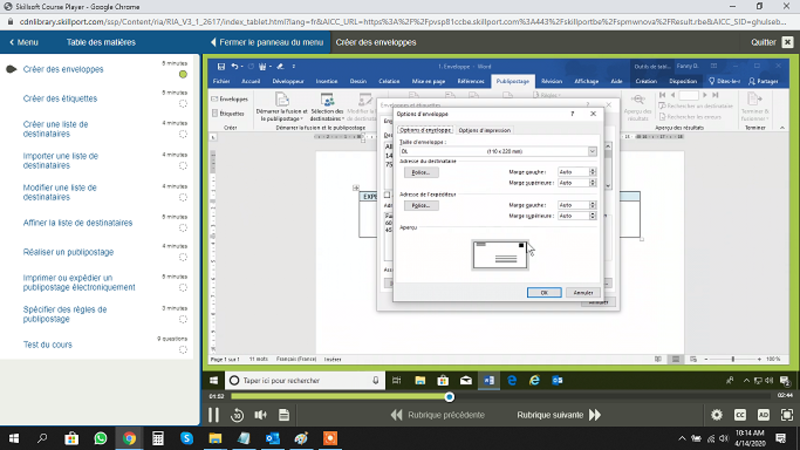Open Démarrer la fusion et le publipostage

point(282,107)
